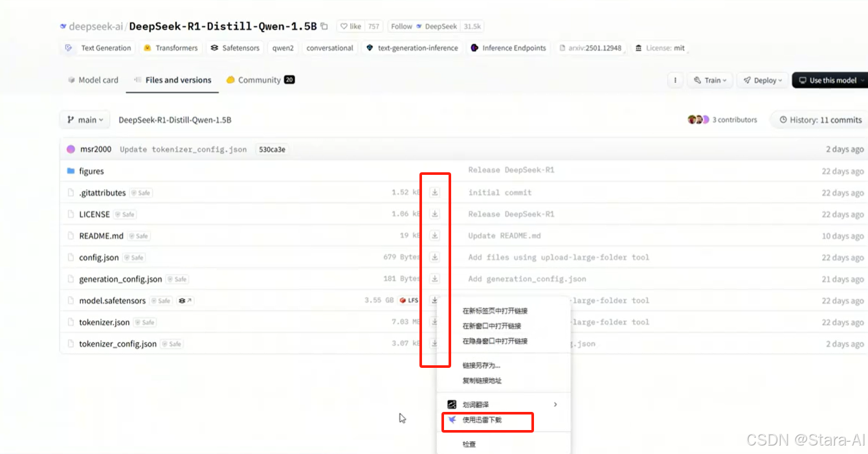Download the LICENSE file

pyautogui.click(x=435, y=214)
